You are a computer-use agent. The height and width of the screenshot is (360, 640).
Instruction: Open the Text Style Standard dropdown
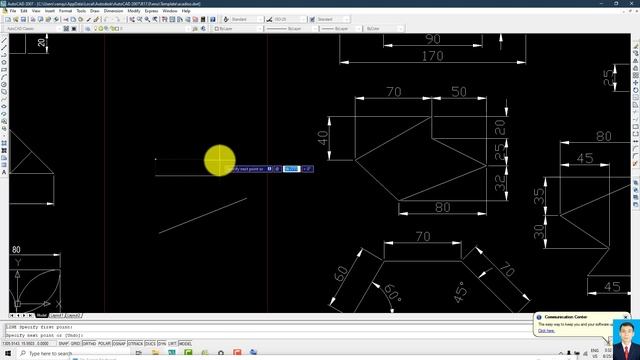click(247, 20)
